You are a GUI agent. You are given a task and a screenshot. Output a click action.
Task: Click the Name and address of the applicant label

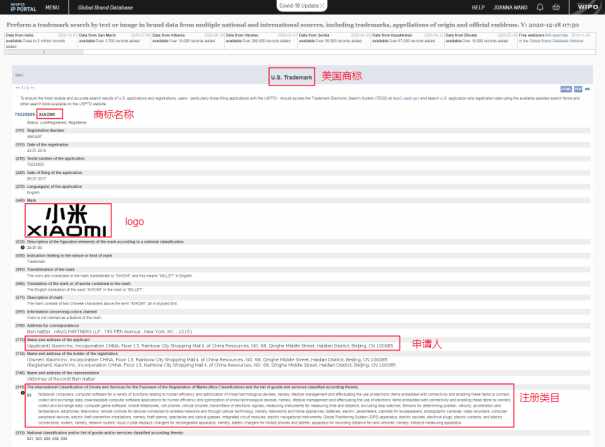coord(58,340)
